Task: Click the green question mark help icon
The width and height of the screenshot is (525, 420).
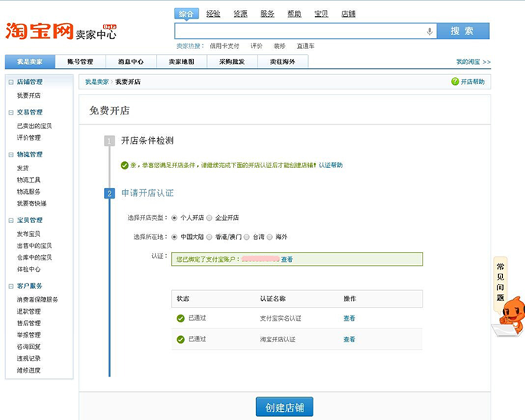Action: pyautogui.click(x=455, y=81)
